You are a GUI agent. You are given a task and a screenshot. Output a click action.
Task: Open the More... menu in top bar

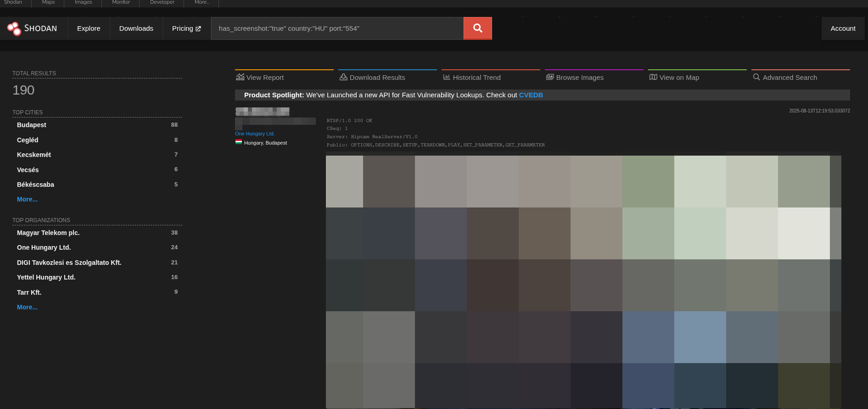click(202, 2)
